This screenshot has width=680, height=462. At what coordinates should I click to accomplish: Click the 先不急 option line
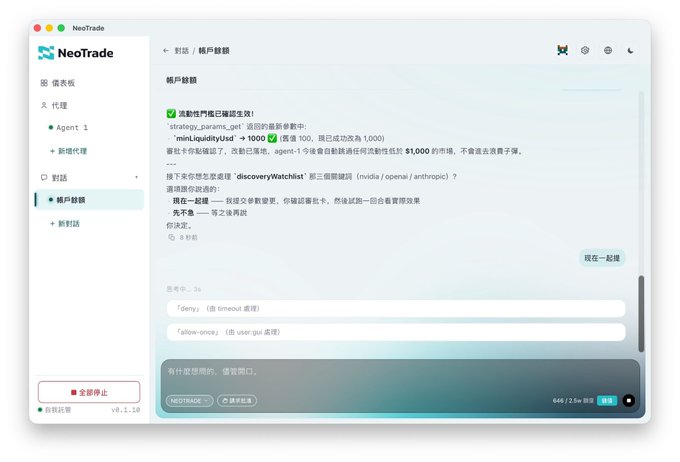point(209,213)
